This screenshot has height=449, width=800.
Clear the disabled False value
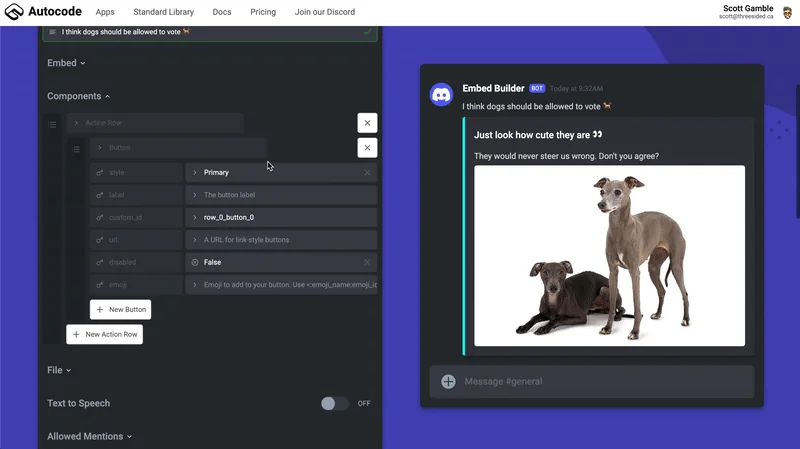(367, 262)
